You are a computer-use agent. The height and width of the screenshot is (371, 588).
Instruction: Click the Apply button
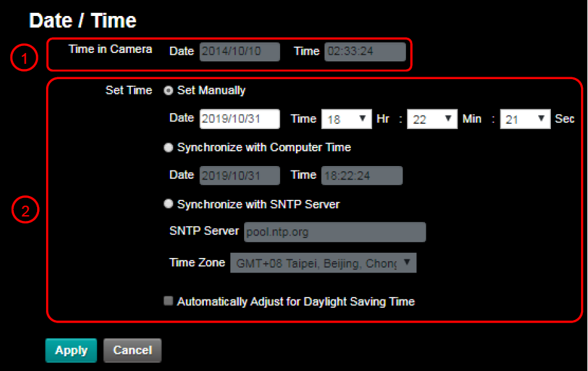tap(70, 350)
